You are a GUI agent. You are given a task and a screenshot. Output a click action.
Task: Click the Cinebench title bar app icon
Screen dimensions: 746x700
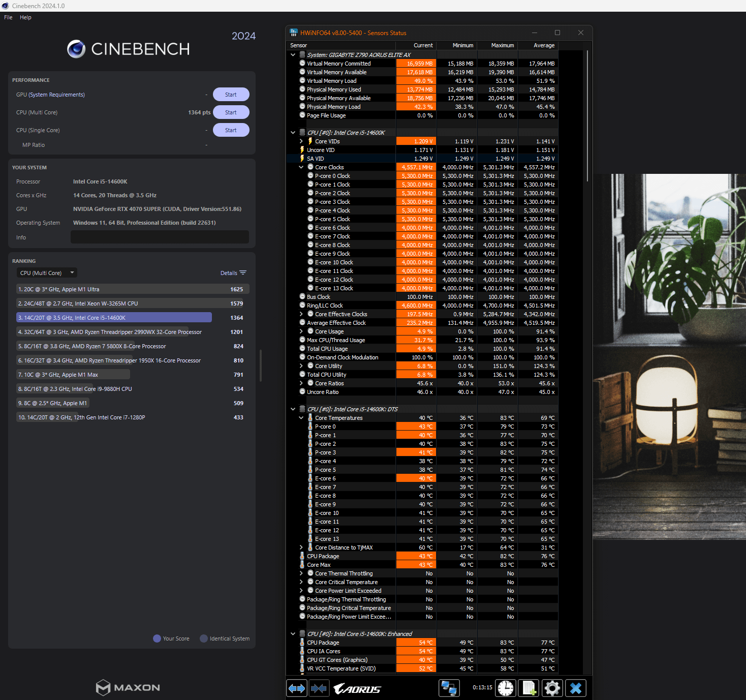5,6
